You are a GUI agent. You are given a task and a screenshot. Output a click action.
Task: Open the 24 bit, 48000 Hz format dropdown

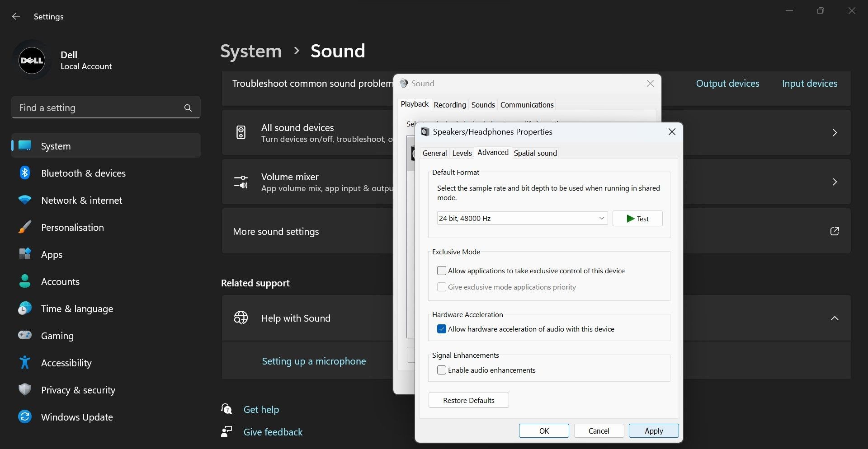click(522, 218)
